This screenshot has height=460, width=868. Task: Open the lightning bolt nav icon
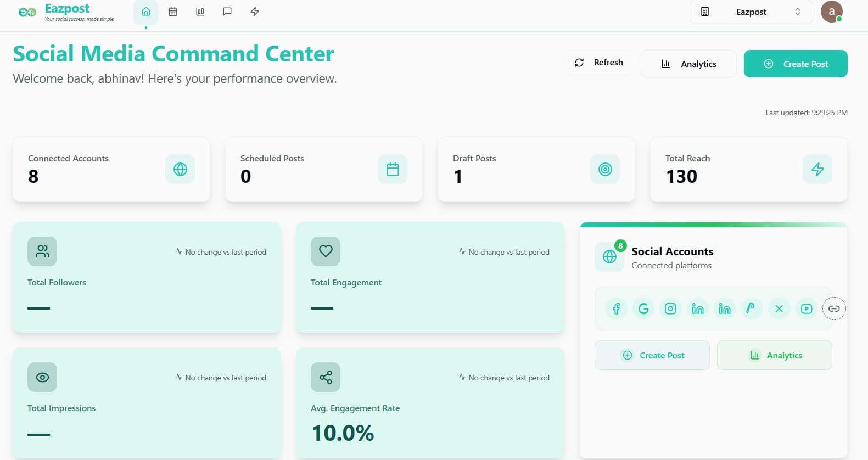point(255,12)
